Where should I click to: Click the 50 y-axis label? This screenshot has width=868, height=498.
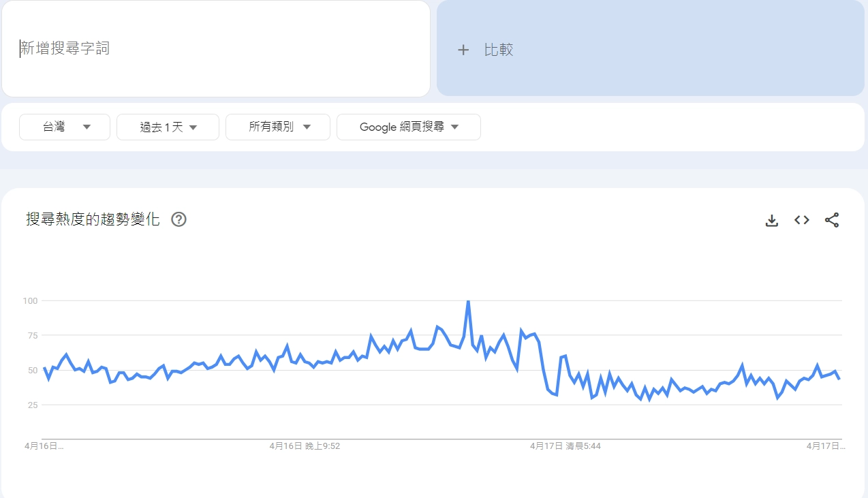pos(31,371)
